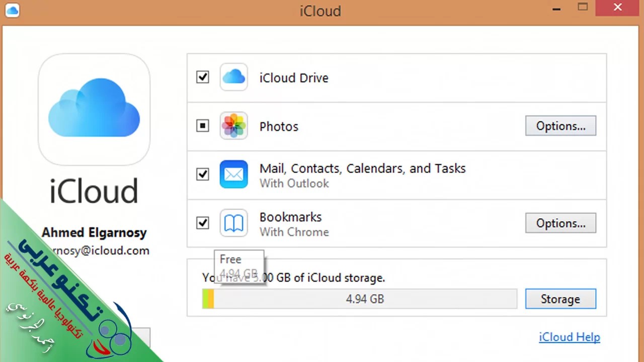The width and height of the screenshot is (644, 362).
Task: Click the iCloud Drive label
Action: (294, 78)
